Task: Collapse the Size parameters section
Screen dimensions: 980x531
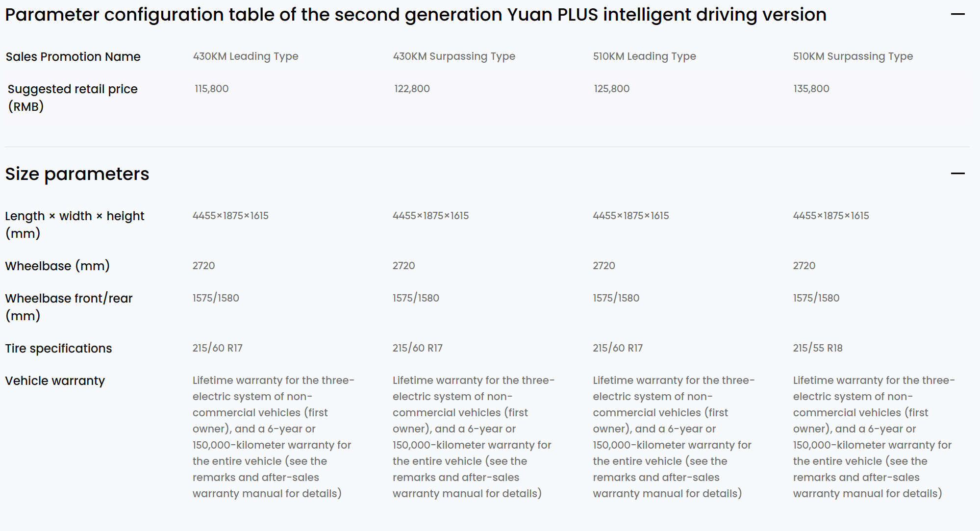Action: [x=957, y=174]
